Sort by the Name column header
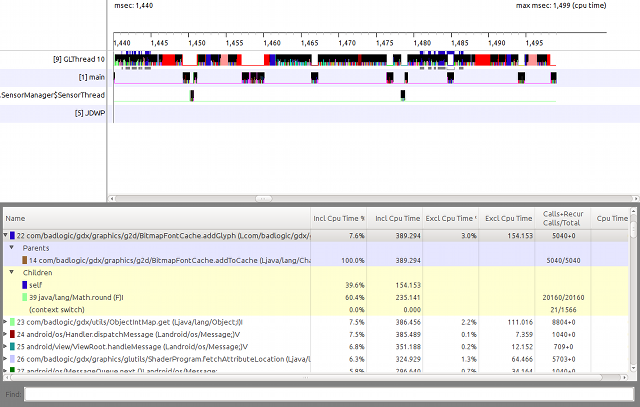Viewport: 640px width, 407px height. [x=157, y=218]
